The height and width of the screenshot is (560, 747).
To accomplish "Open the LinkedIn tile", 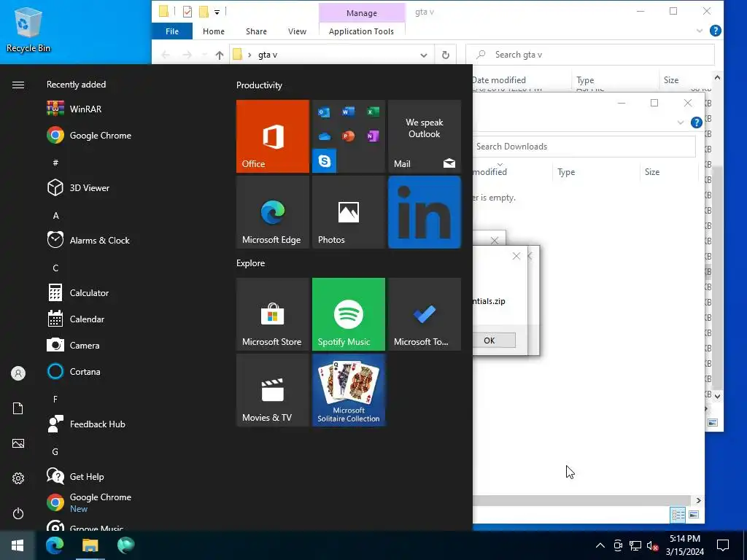I will click(425, 212).
